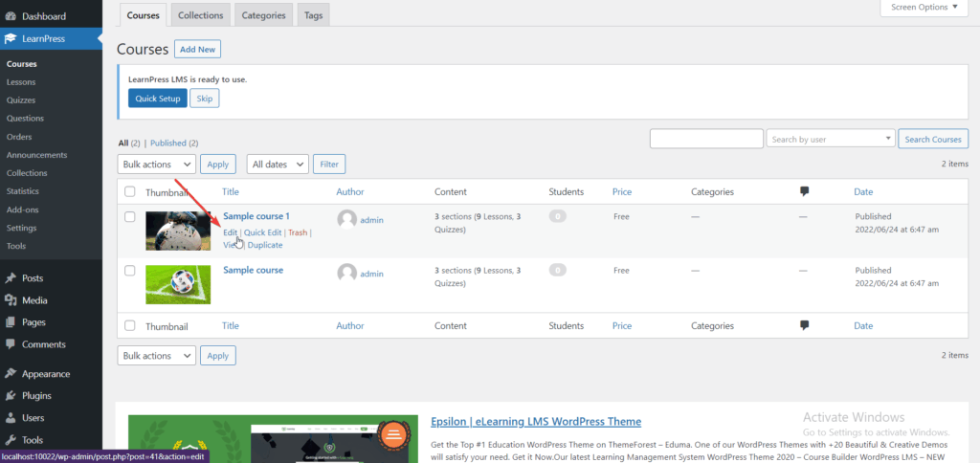Click the Published (2) filter link
This screenshot has width=980, height=463.
(x=174, y=143)
